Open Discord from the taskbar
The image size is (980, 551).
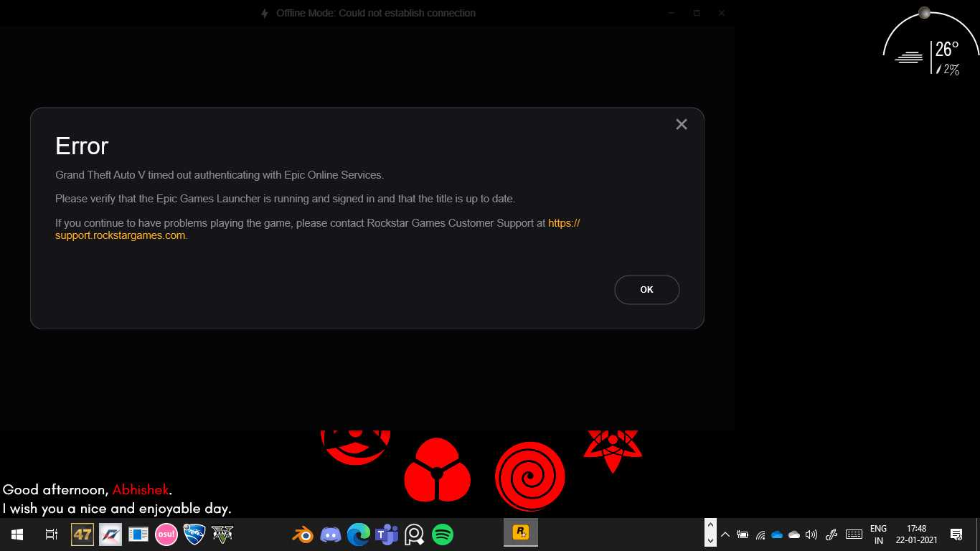pos(330,534)
